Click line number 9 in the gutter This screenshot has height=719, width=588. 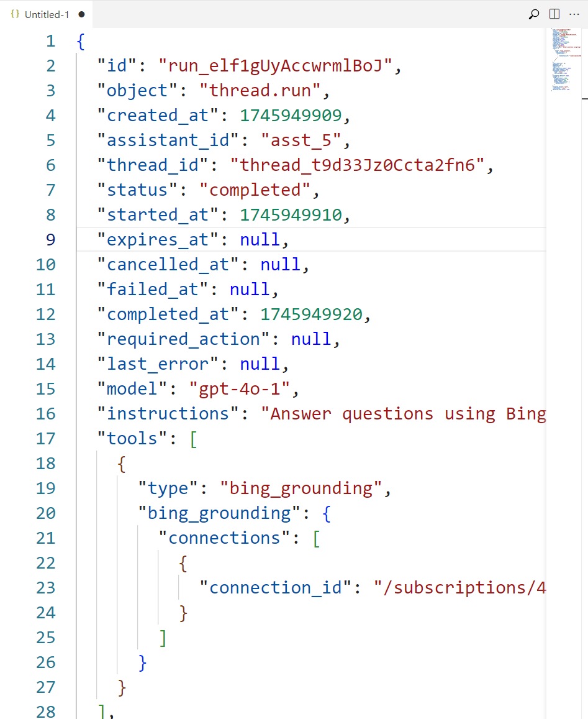point(50,239)
